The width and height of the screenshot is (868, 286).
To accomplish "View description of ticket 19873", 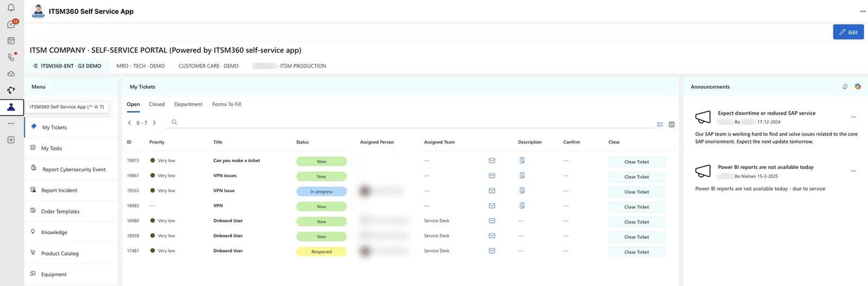I will click(x=522, y=160).
